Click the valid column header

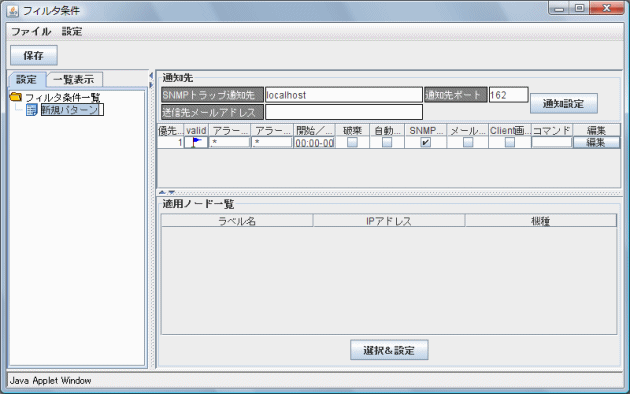pos(196,131)
